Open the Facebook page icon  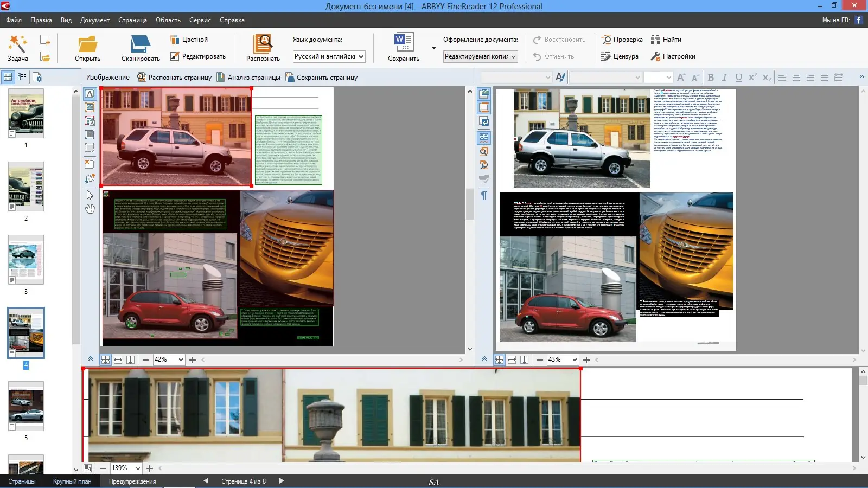[x=859, y=20]
